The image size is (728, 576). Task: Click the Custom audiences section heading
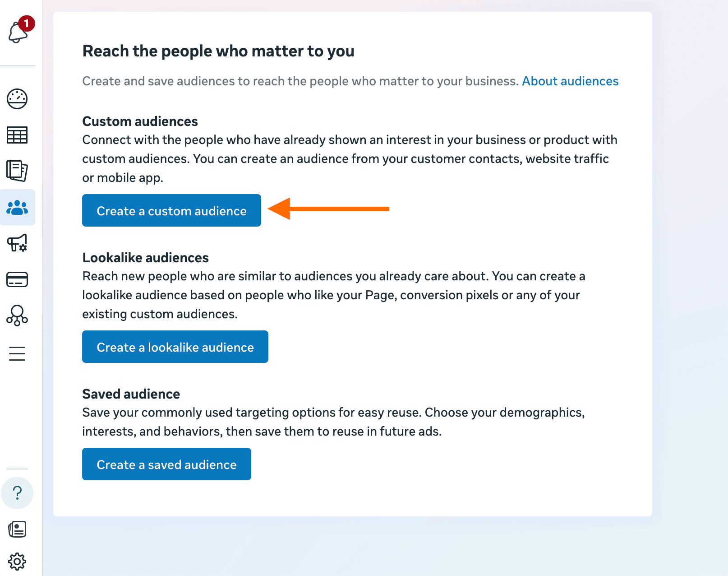140,121
